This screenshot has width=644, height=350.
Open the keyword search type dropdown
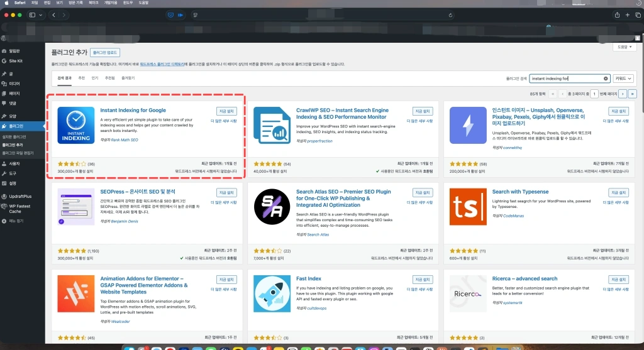(x=624, y=79)
